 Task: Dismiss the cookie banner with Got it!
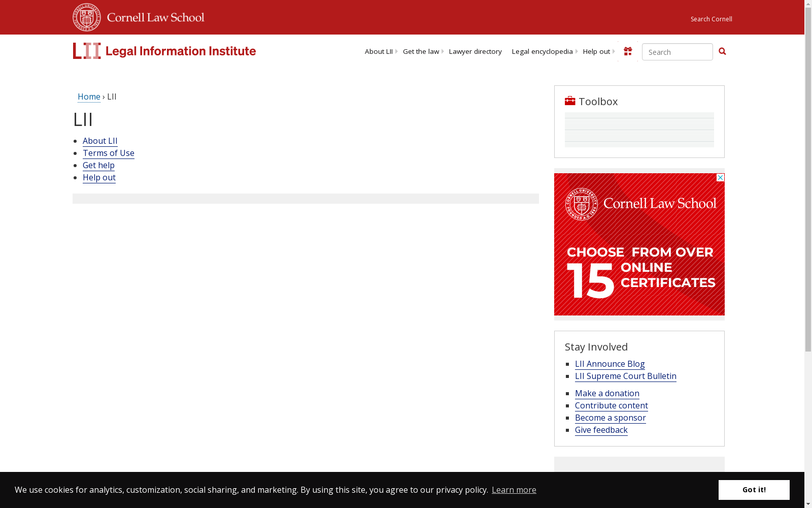click(x=754, y=490)
